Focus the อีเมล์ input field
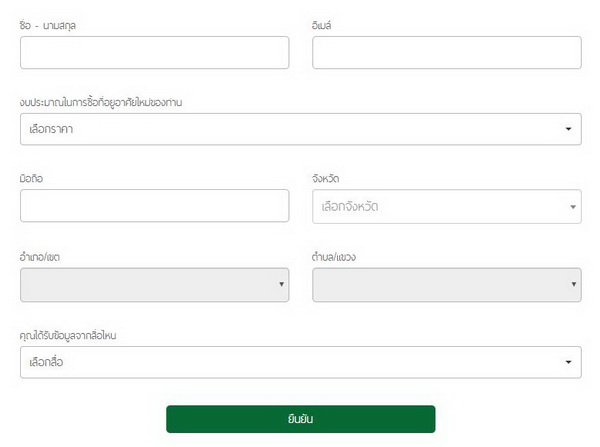 [446, 53]
